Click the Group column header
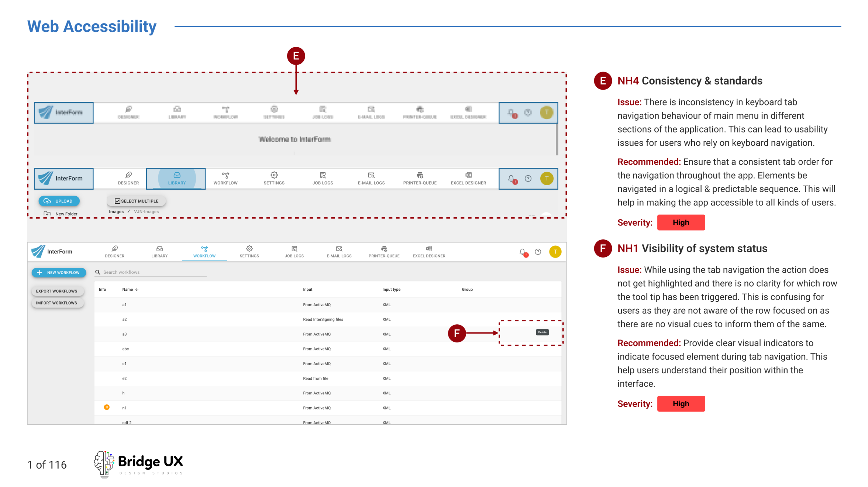Screen dimensions: 868x487 tap(467, 290)
